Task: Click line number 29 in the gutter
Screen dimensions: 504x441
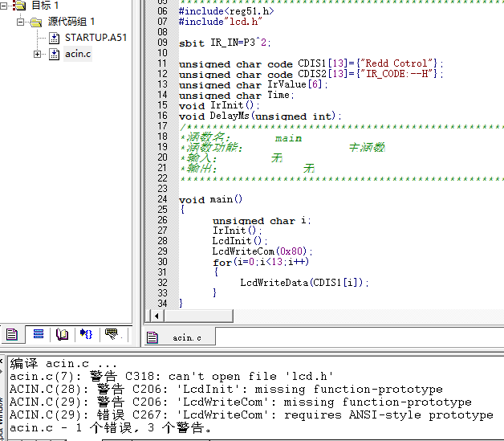Action: click(x=162, y=251)
